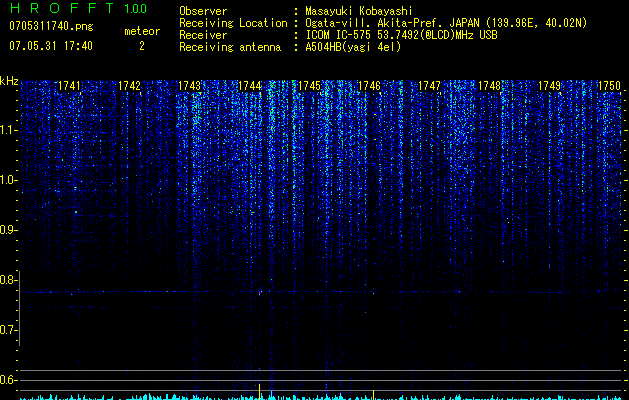Viewport: 629px width, 400px height.
Task: Click the Receiving Location label
Action: click(233, 23)
